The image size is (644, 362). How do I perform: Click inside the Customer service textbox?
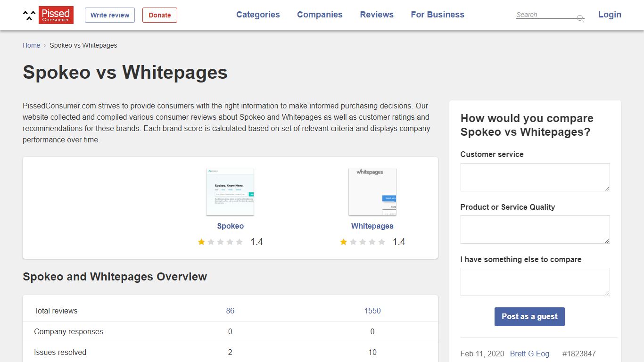(535, 177)
